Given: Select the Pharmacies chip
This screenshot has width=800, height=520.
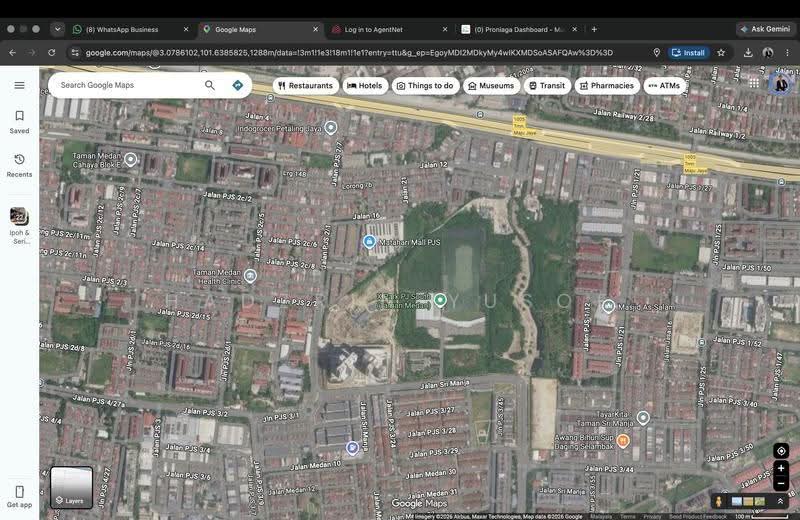Looking at the screenshot, I should coord(607,86).
